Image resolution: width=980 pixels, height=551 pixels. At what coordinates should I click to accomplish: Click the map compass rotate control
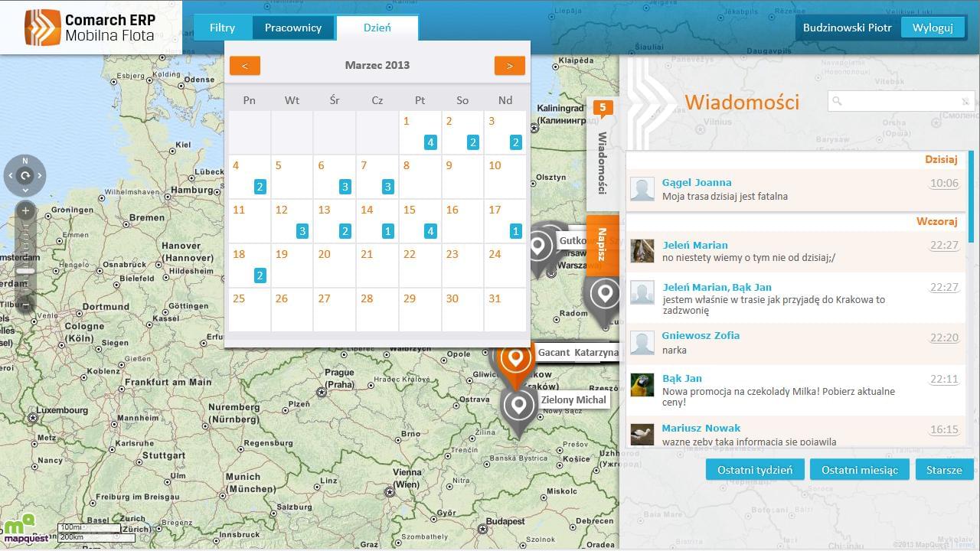tap(25, 176)
